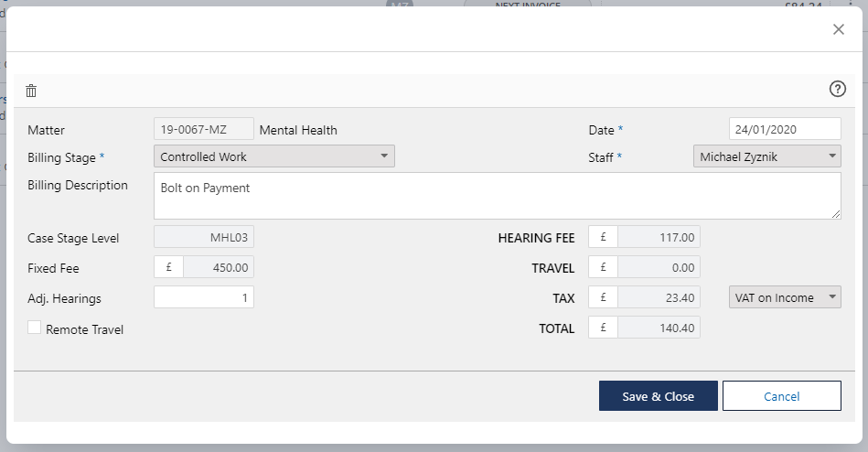The width and height of the screenshot is (868, 452).
Task: Click the Date input field
Action: 784,129
